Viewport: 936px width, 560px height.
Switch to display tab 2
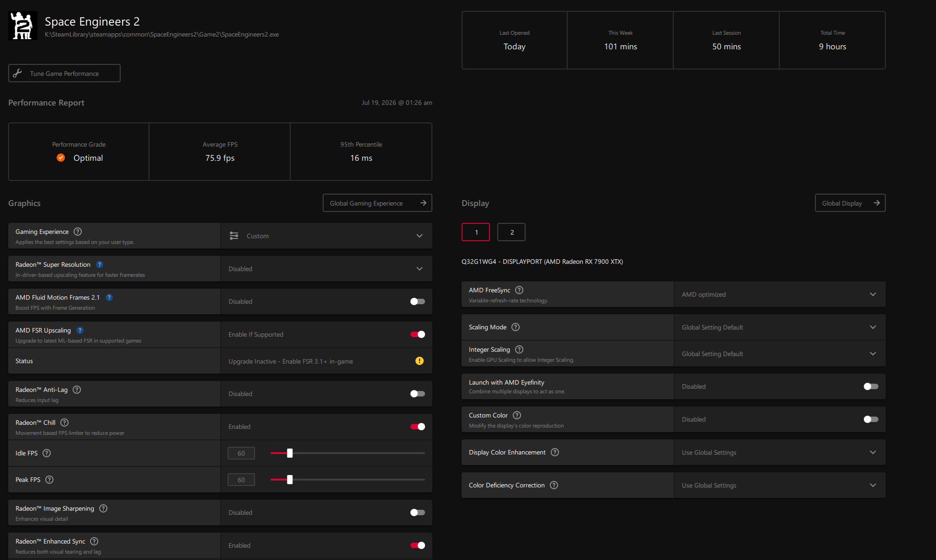pyautogui.click(x=511, y=232)
